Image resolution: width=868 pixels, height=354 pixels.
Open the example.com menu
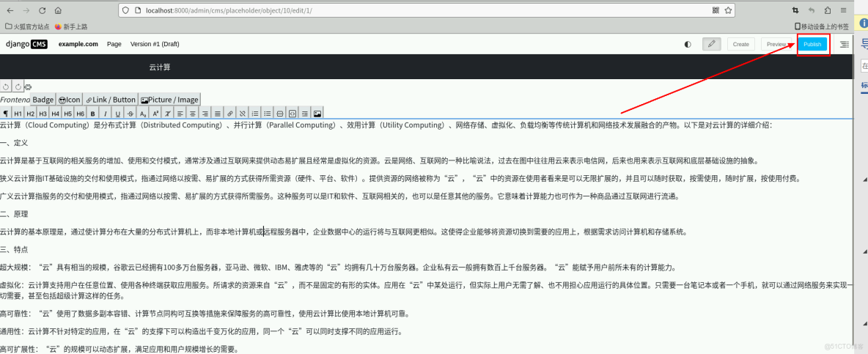78,44
